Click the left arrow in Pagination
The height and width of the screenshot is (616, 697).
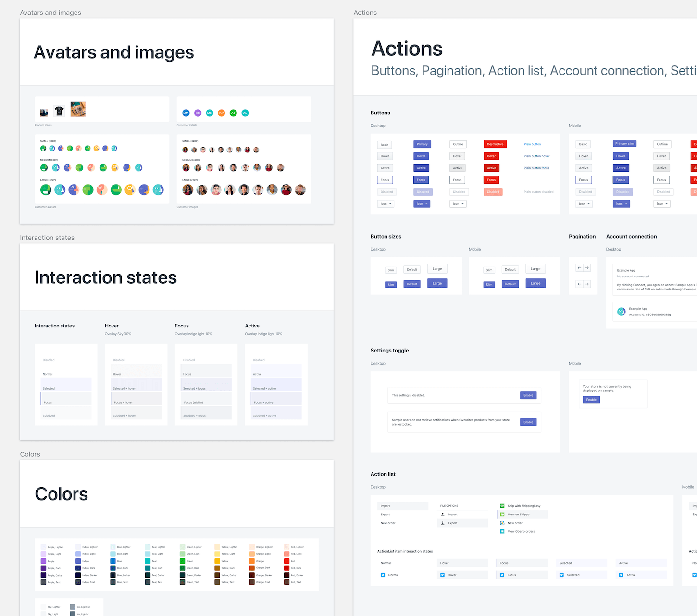click(579, 268)
